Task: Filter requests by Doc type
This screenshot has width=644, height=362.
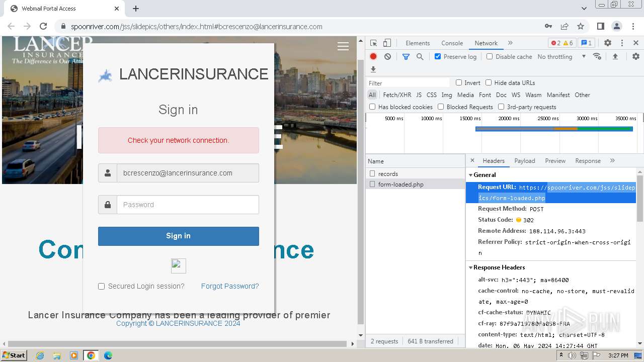Action: tap(501, 95)
